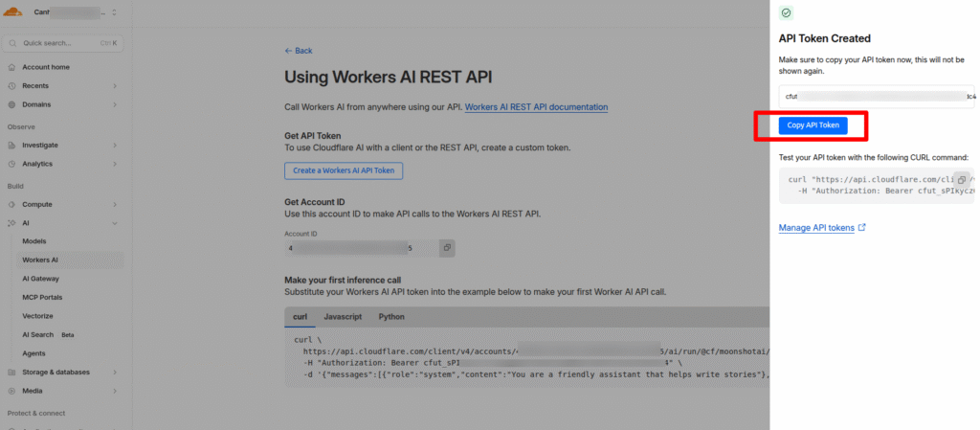Open Workers AI REST API documentation link
980x430 pixels.
tap(536, 107)
